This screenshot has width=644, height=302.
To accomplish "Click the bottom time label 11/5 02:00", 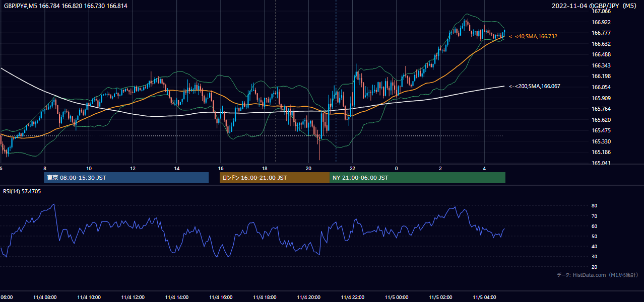I will 440,297.
